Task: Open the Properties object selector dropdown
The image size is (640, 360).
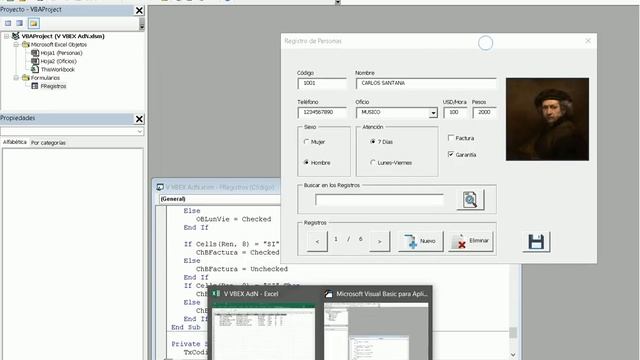Action: (140, 131)
